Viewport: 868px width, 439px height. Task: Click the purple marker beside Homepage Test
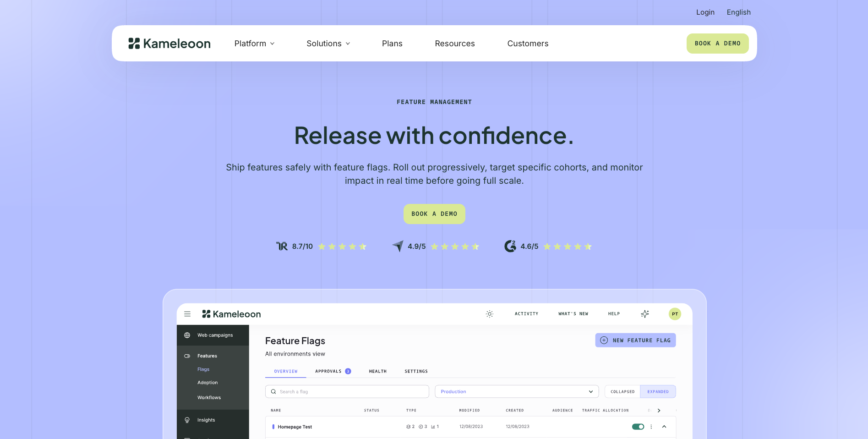tap(273, 427)
